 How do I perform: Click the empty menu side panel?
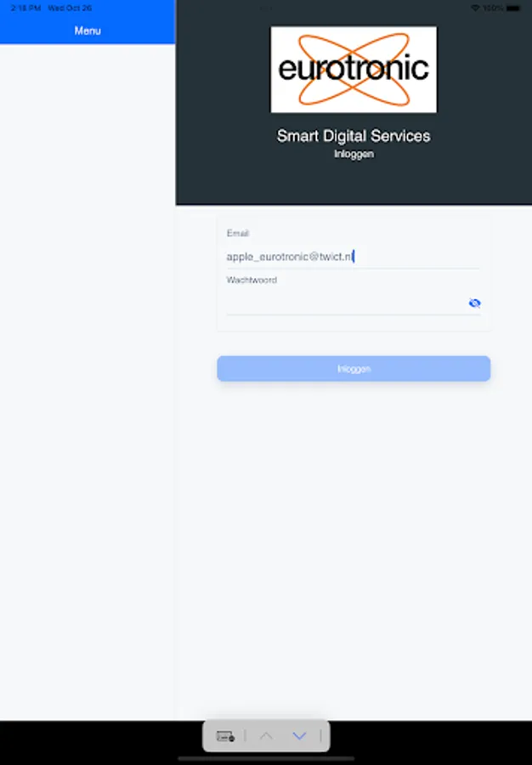(88, 381)
